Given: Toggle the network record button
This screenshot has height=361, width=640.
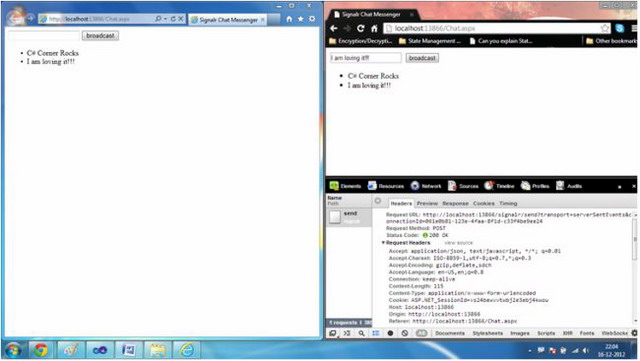Looking at the screenshot, I should click(390, 333).
